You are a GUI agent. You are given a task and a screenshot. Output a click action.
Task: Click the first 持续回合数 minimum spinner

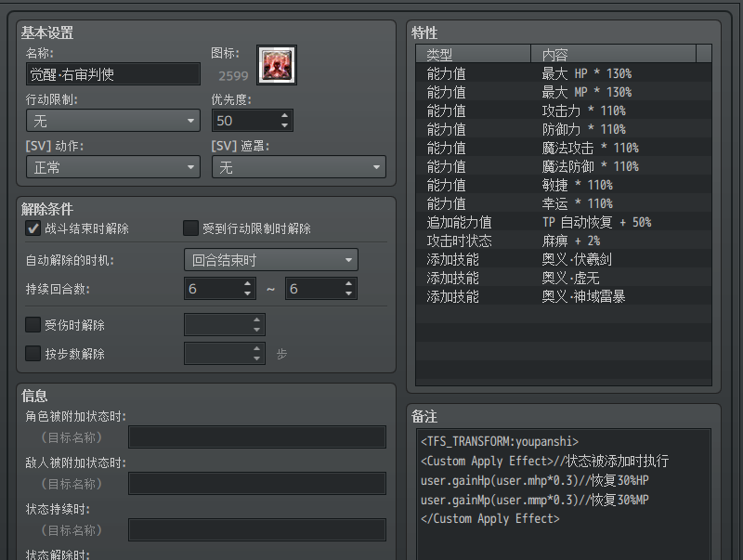coord(219,289)
